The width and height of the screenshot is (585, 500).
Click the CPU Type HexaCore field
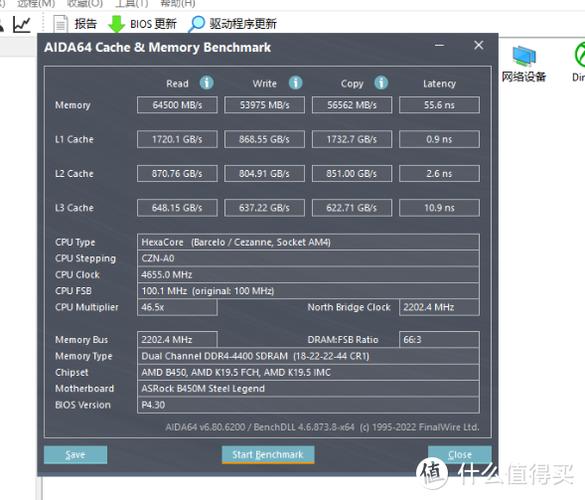click(x=308, y=242)
